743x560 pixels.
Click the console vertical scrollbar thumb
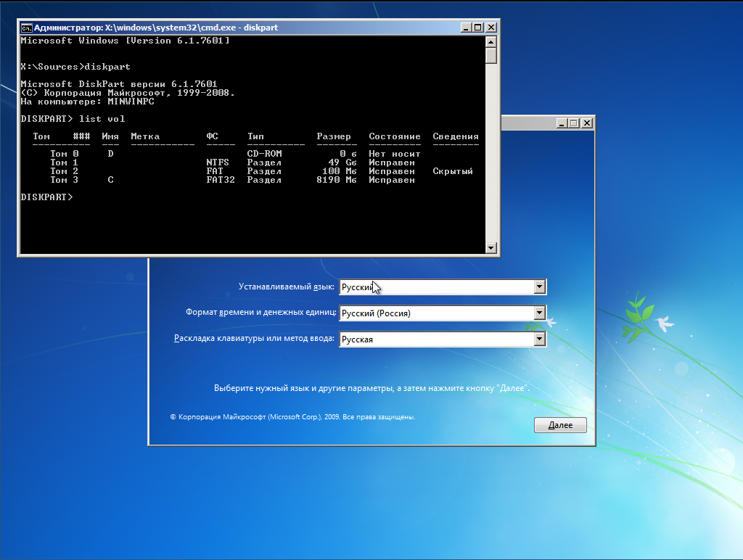click(491, 55)
